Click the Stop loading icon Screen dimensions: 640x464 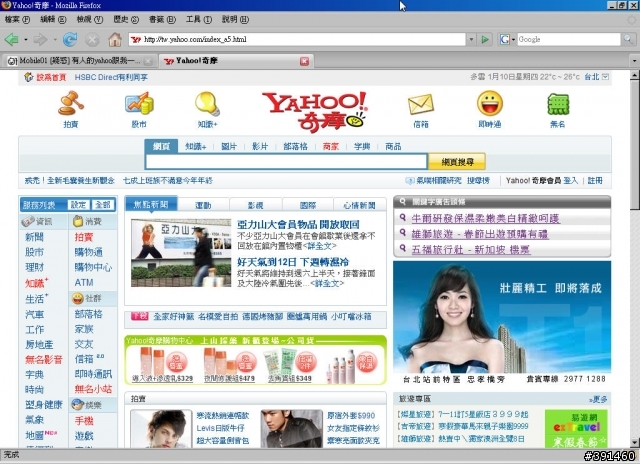coord(92,40)
